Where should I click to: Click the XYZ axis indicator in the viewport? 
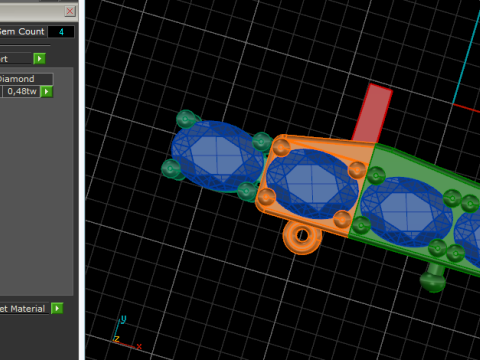pos(127,333)
